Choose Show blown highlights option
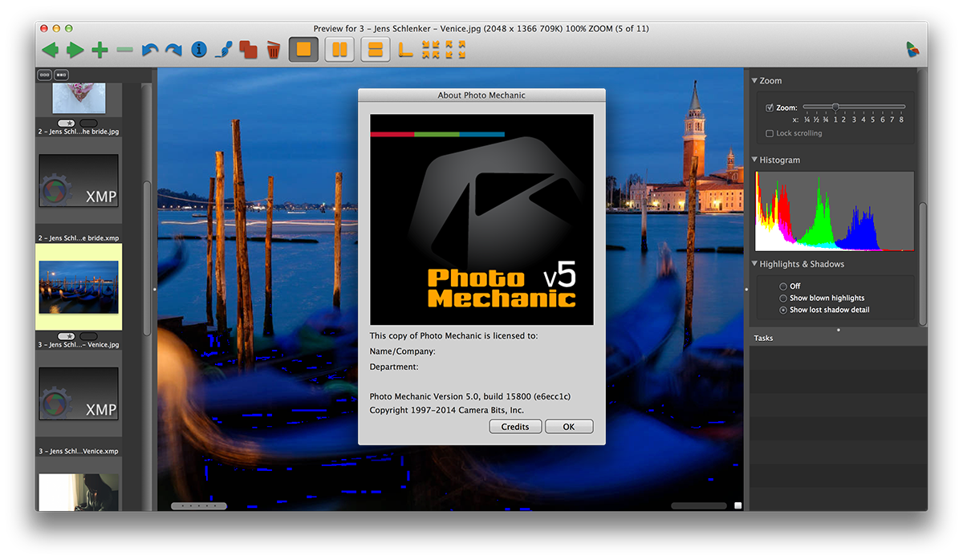Image resolution: width=963 pixels, height=560 pixels. [x=783, y=298]
